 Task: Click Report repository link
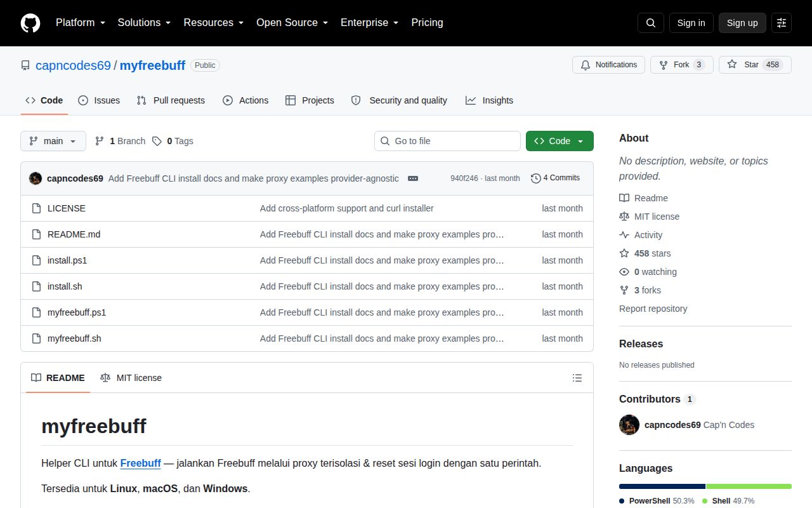(x=653, y=309)
